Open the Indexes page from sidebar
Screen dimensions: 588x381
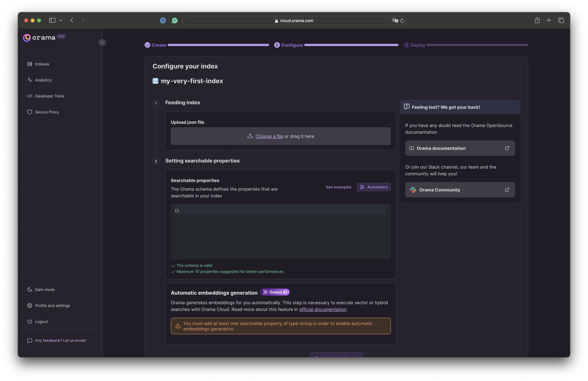point(38,64)
